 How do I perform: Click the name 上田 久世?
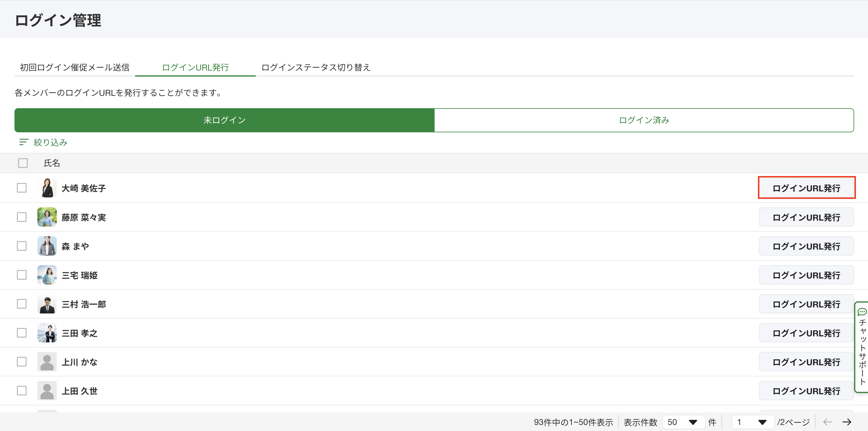80,391
